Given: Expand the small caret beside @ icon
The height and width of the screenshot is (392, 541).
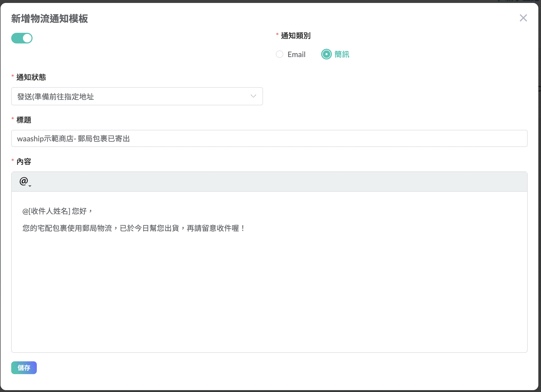Looking at the screenshot, I should click(x=30, y=186).
